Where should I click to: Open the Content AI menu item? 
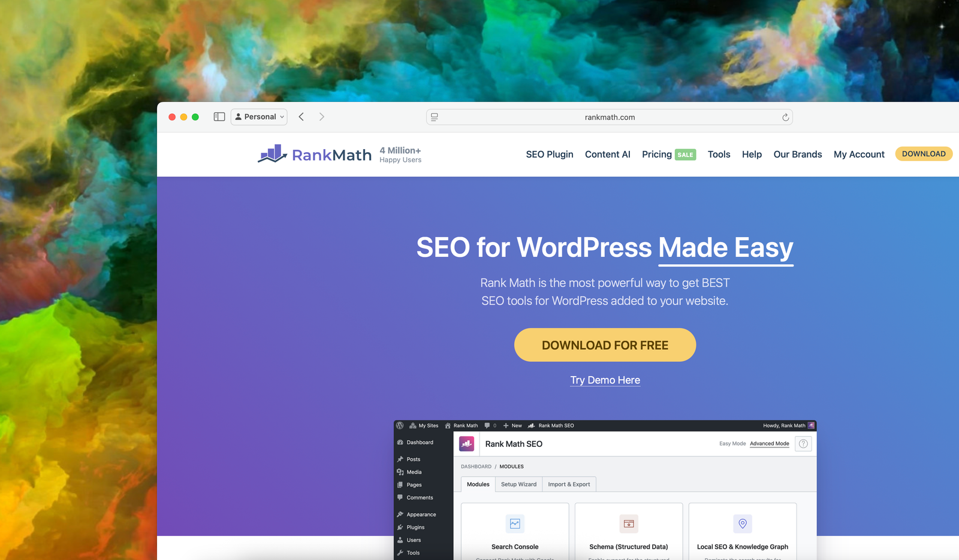pyautogui.click(x=608, y=155)
